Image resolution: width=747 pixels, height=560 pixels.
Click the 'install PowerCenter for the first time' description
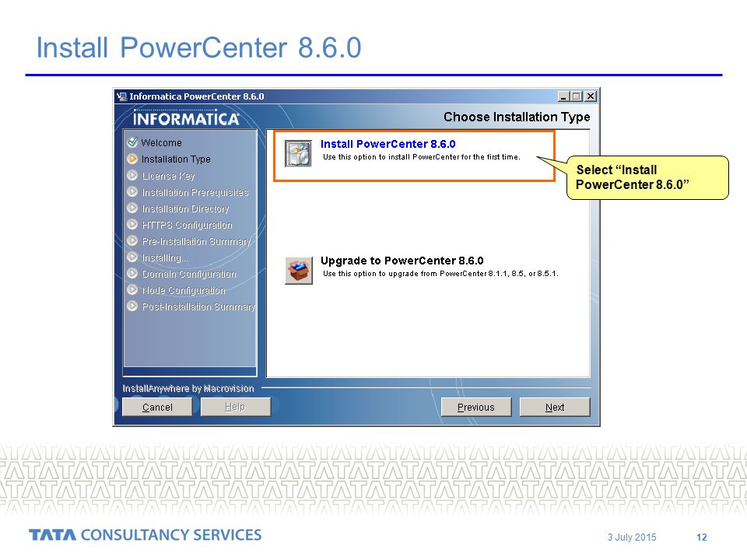click(422, 156)
